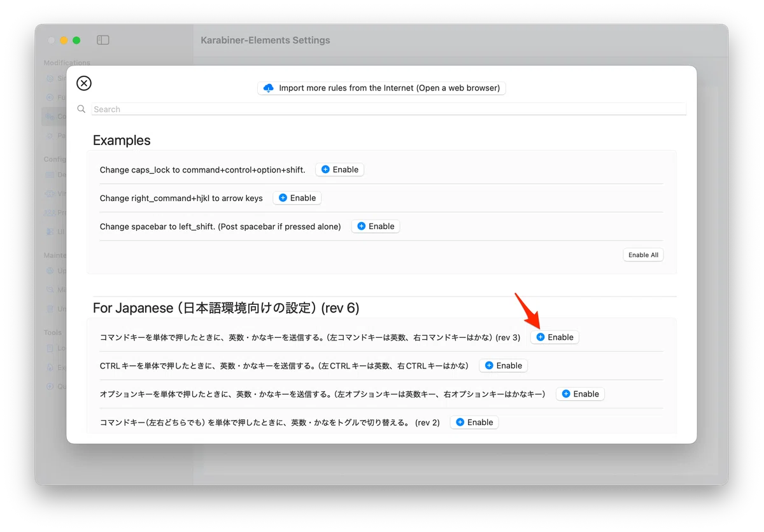This screenshot has width=764, height=532.
Task: Click the 'Karabiner-Elements Settings' window title
Action: click(265, 40)
